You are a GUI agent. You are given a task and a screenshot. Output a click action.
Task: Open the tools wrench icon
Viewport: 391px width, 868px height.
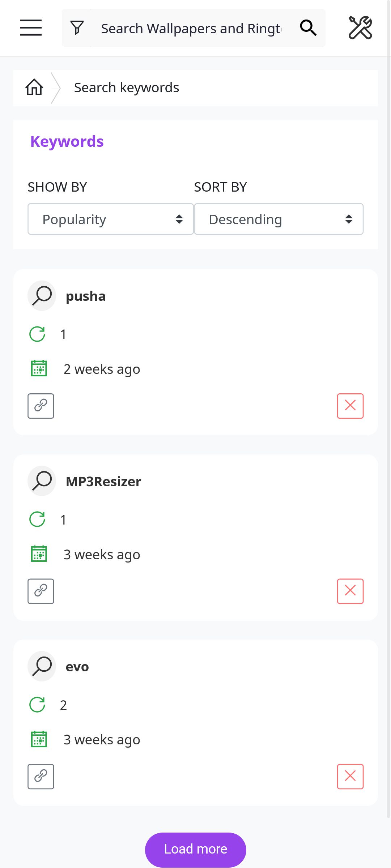[360, 28]
